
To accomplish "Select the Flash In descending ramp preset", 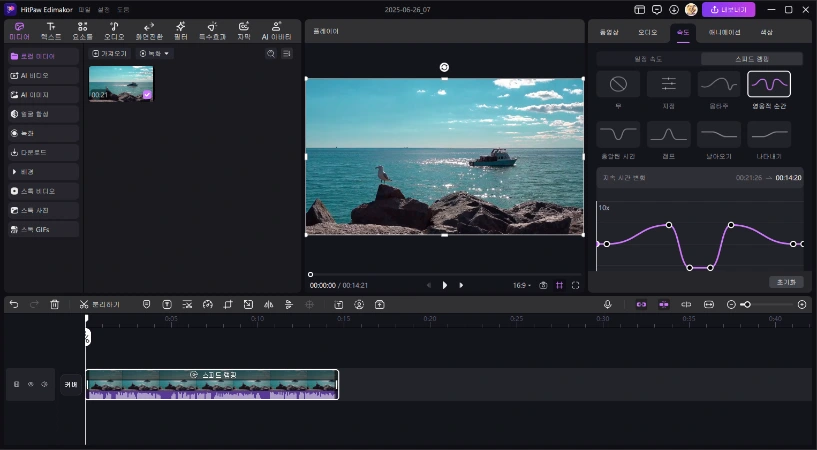I will point(719,134).
